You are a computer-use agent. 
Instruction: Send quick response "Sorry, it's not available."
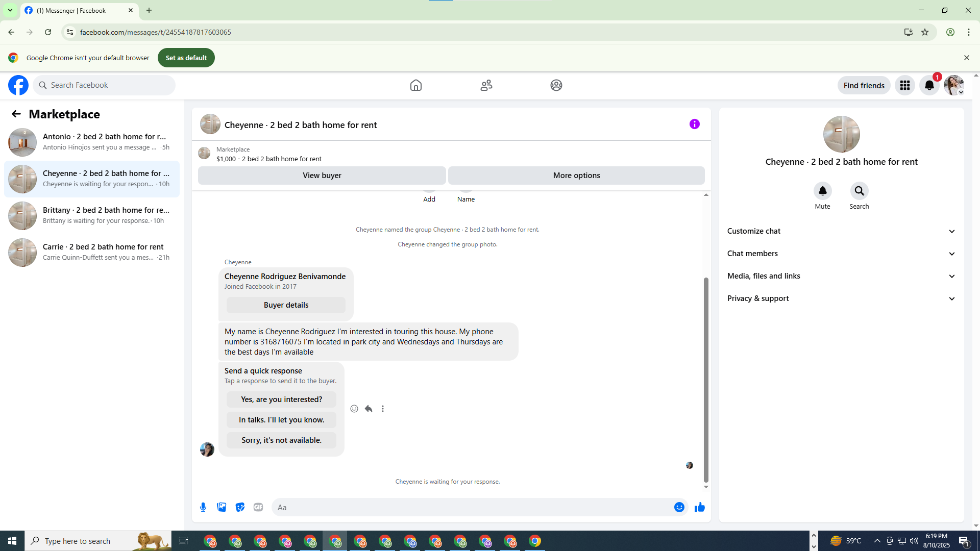281,440
